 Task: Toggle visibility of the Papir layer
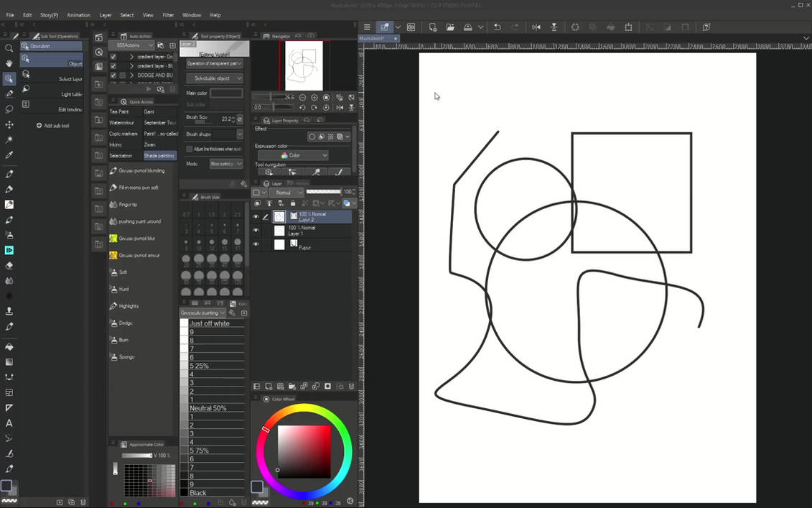pos(256,244)
